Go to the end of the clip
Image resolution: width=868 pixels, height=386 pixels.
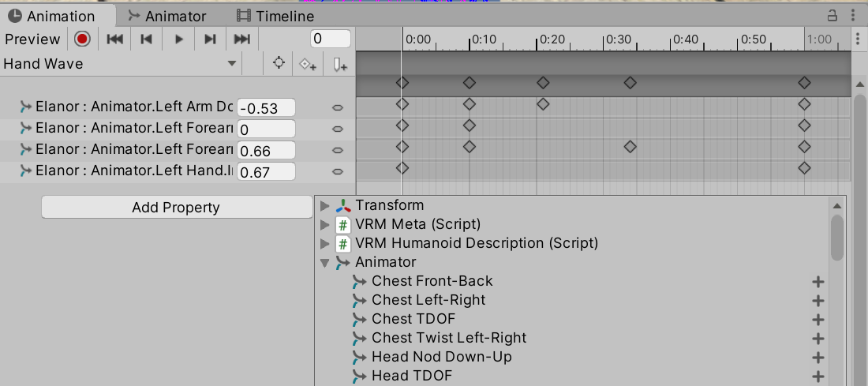coord(242,39)
